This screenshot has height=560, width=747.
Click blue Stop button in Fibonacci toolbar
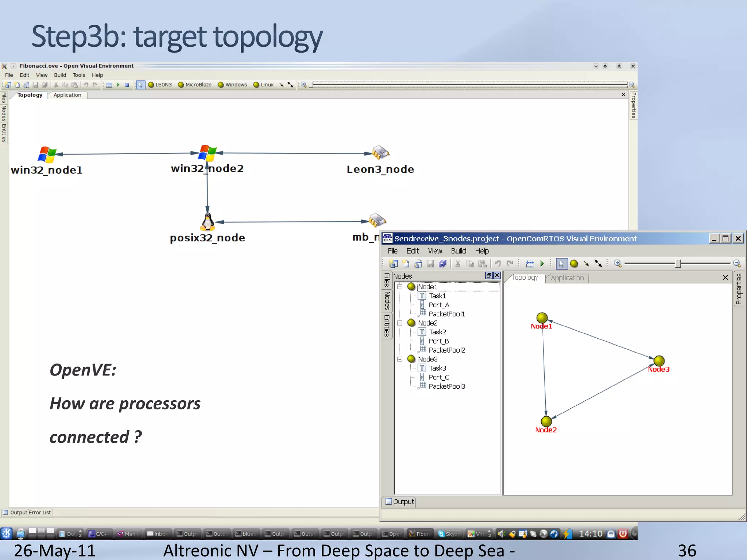point(127,85)
